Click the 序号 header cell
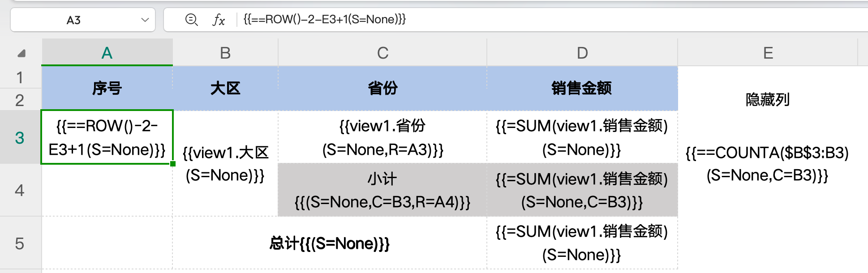This screenshot has width=868, height=273. [107, 88]
